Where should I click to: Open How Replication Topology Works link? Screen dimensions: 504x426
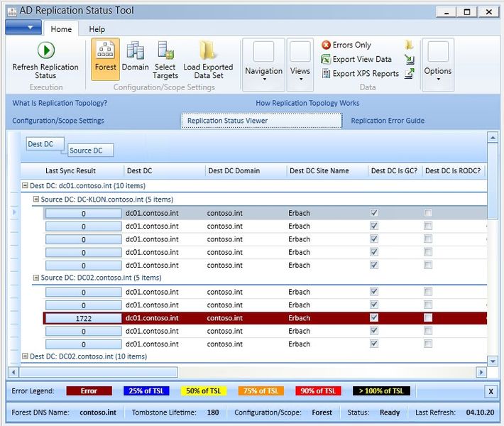307,103
